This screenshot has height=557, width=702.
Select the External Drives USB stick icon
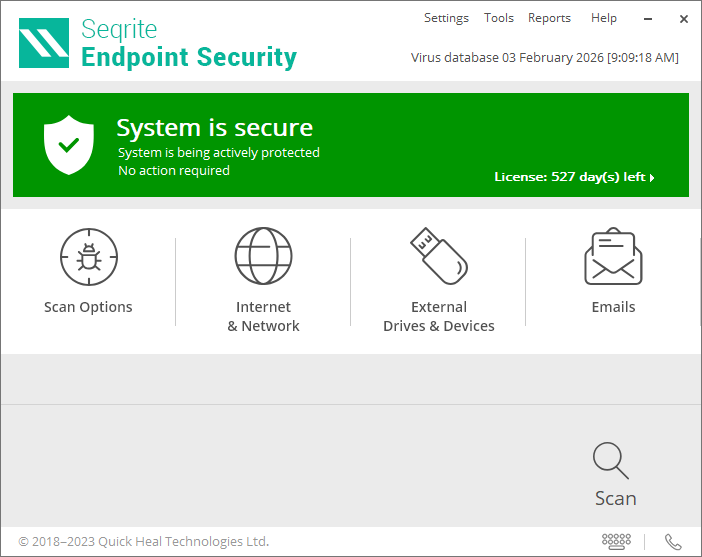(438, 254)
